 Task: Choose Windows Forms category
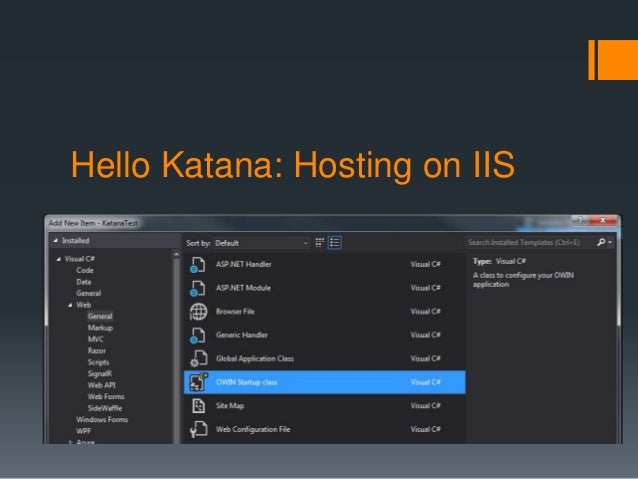pos(103,419)
